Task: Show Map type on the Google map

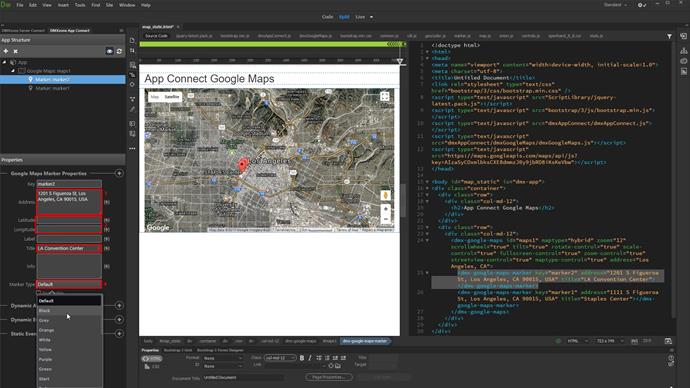Action: pos(155,97)
